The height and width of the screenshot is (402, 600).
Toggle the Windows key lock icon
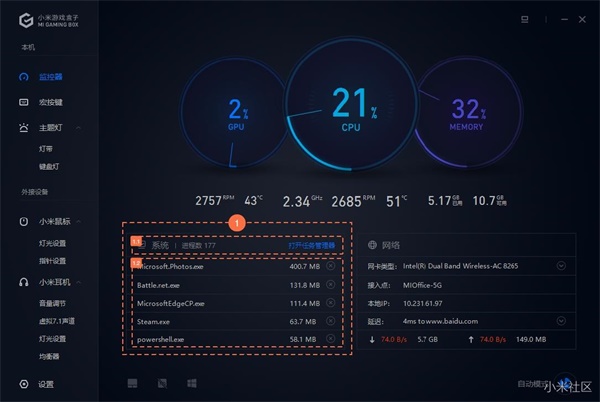point(192,383)
